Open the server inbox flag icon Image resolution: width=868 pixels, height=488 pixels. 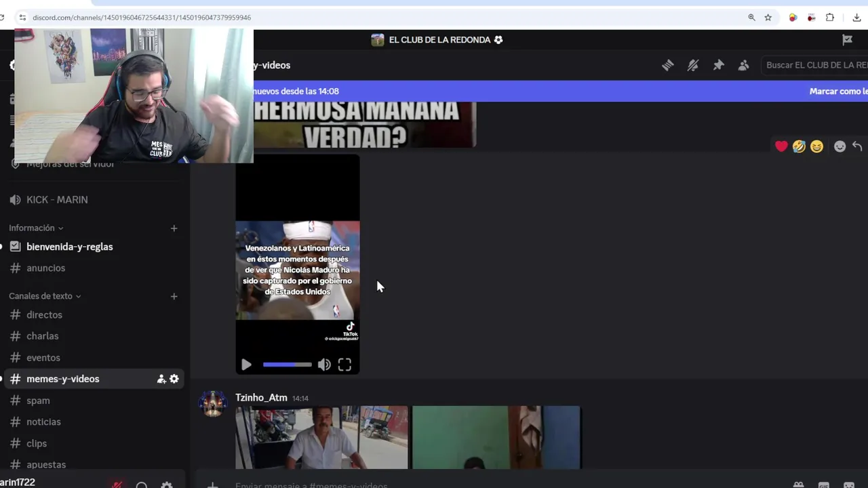coord(847,40)
